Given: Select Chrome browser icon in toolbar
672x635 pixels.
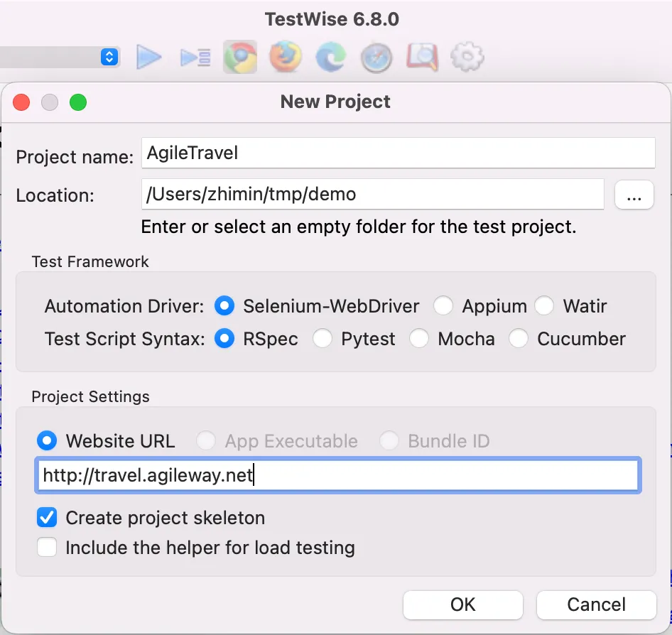Looking at the screenshot, I should click(x=240, y=57).
